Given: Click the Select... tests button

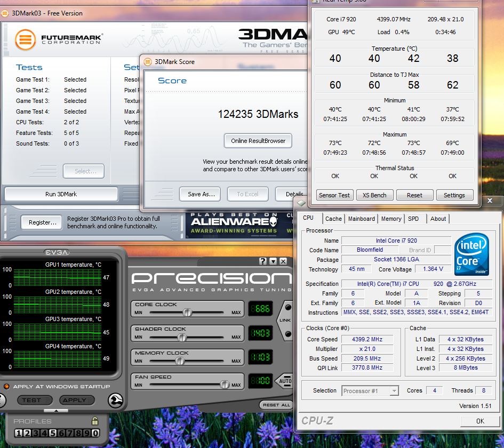Looking at the screenshot, I should coord(84,171).
